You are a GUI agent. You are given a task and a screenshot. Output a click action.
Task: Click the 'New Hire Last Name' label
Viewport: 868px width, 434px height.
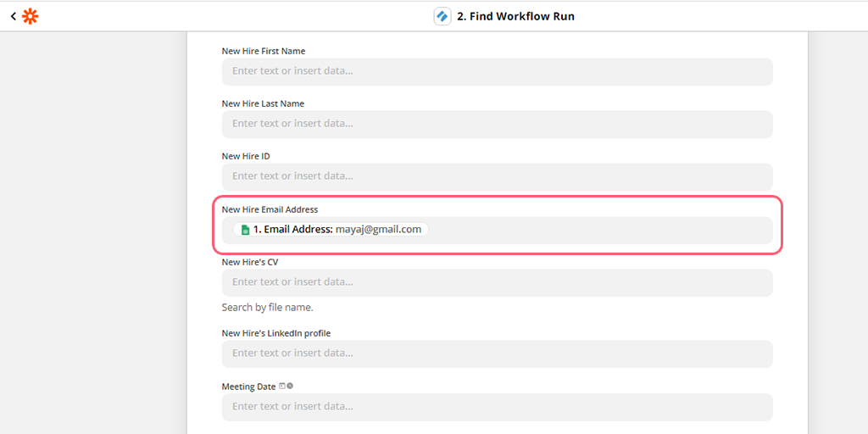(263, 103)
